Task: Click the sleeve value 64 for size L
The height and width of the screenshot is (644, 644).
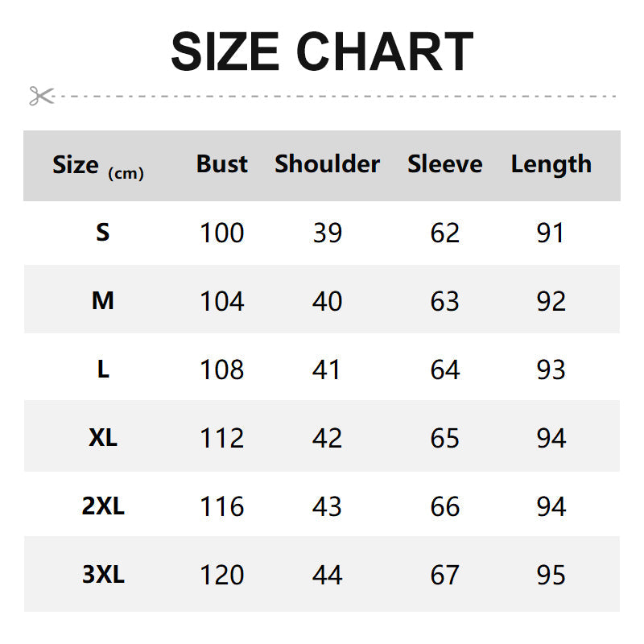Action: click(444, 369)
